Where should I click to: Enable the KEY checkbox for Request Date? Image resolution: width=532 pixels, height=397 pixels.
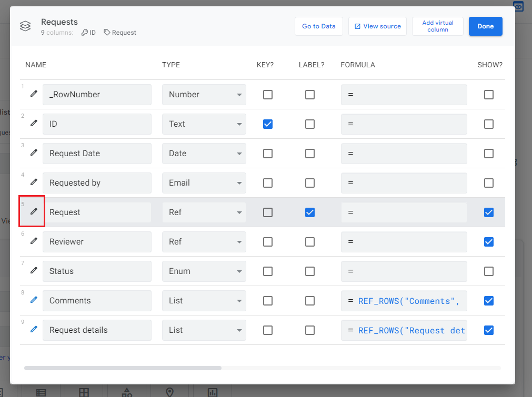267,154
